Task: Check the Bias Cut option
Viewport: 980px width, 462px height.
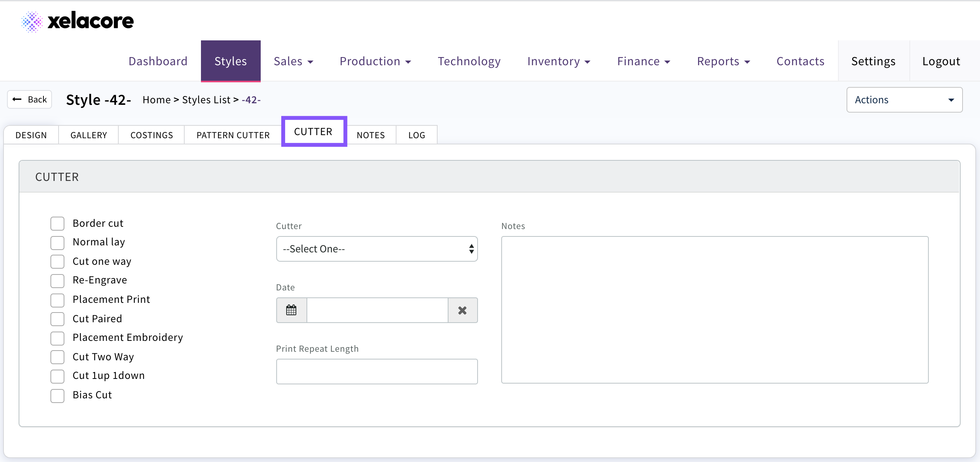Action: click(57, 395)
